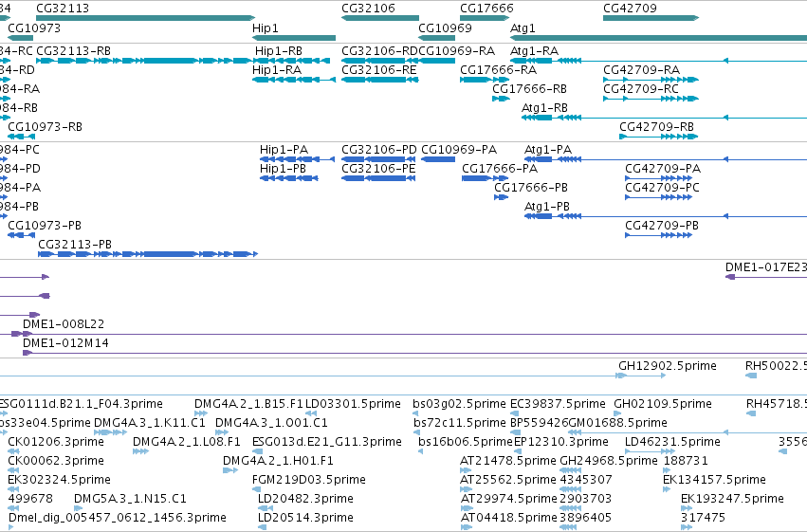Select protein Atg1-PB
The image size is (807, 532).
coord(666,216)
